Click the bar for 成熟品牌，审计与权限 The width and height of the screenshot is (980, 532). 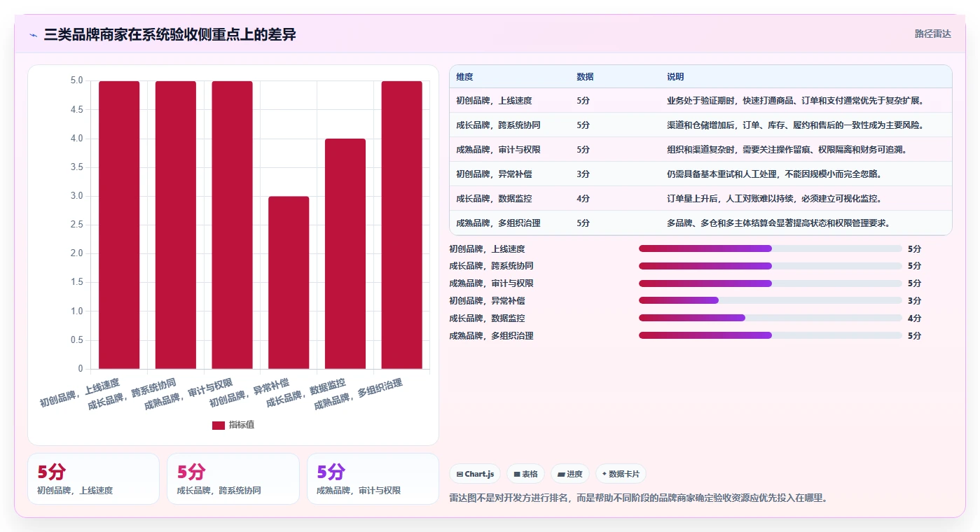(232, 225)
